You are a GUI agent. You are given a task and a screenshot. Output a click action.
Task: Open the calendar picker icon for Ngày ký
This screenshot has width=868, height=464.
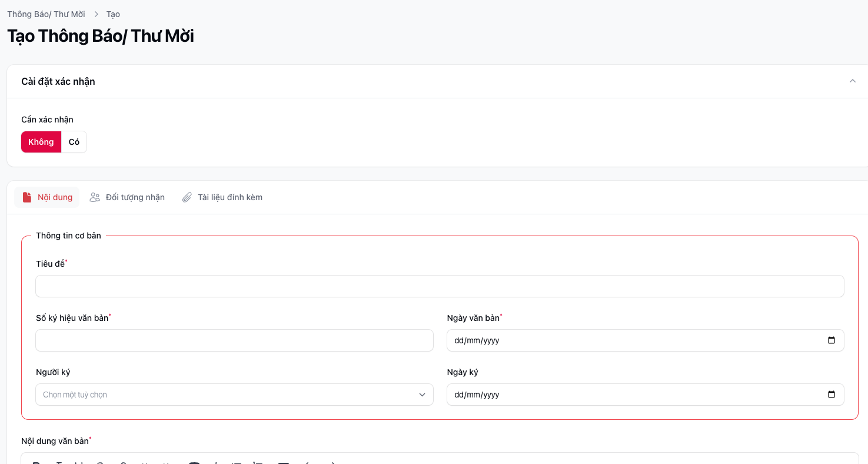tap(831, 395)
